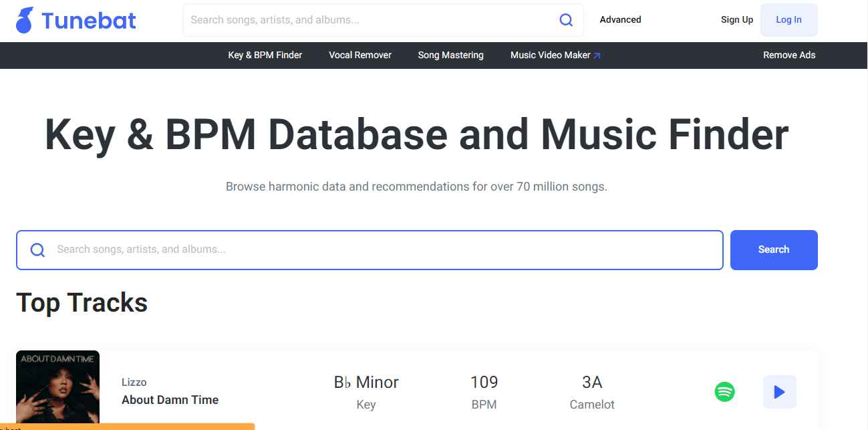The image size is (868, 430).
Task: Open Advanced search
Action: [x=620, y=20]
